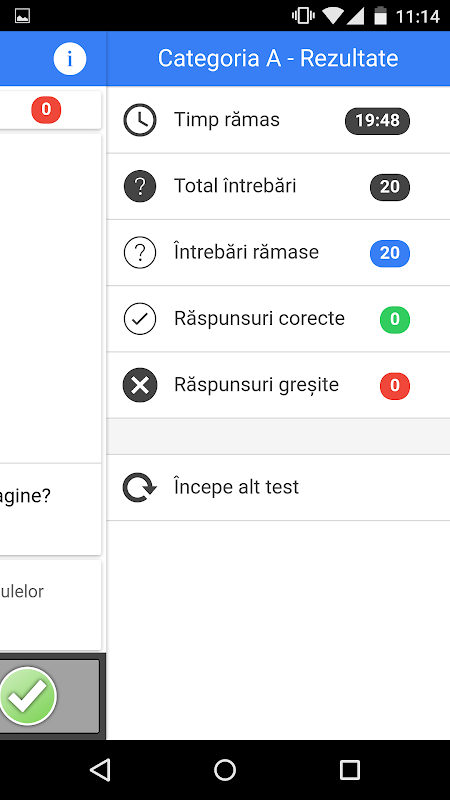Tap the info icon in header
450x800 pixels.
pos(70,59)
